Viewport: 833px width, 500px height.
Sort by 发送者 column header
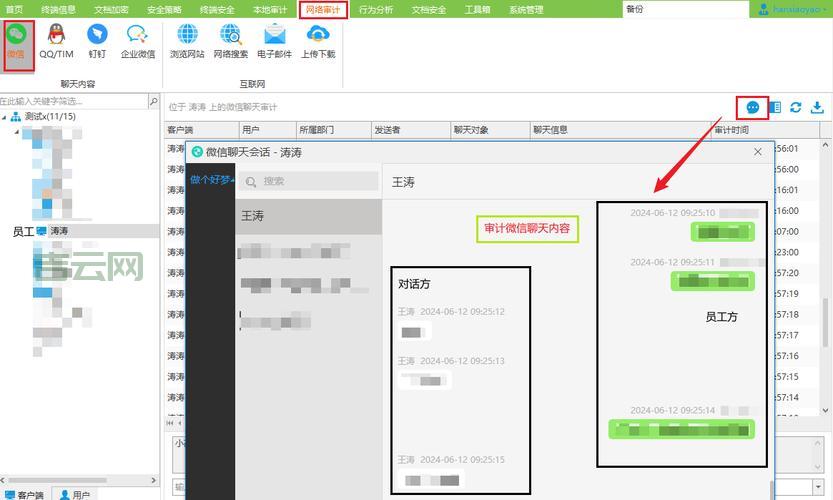[x=410, y=130]
